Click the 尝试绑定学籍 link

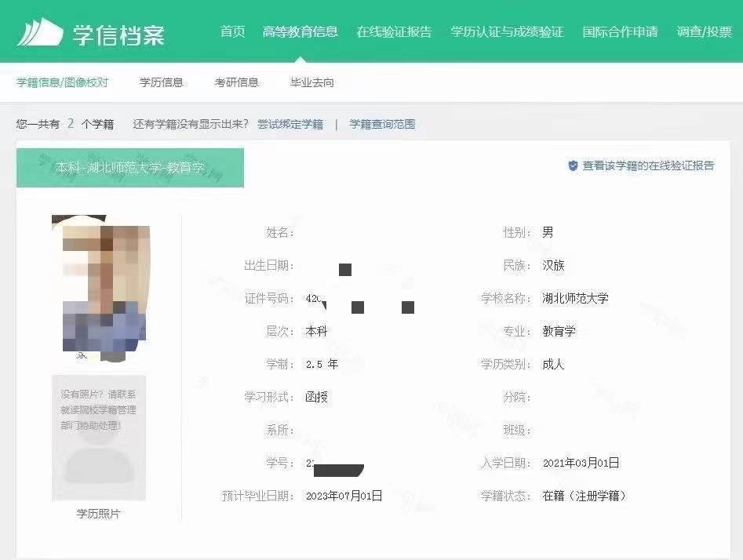click(290, 124)
